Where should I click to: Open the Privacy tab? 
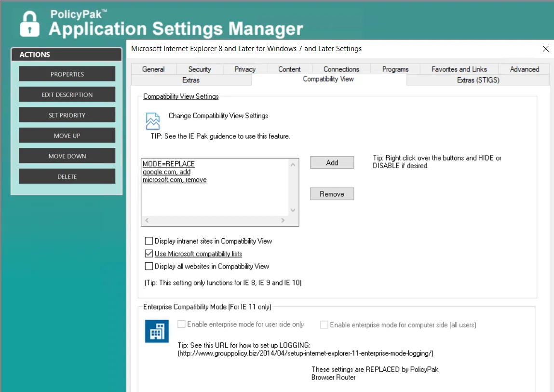[245, 69]
